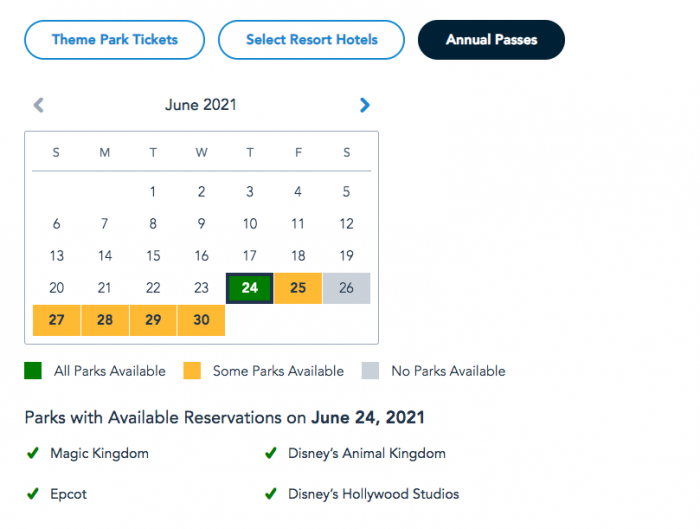
Task: Click checkmark beside Disney's Animal Kingdom
Action: [271, 453]
